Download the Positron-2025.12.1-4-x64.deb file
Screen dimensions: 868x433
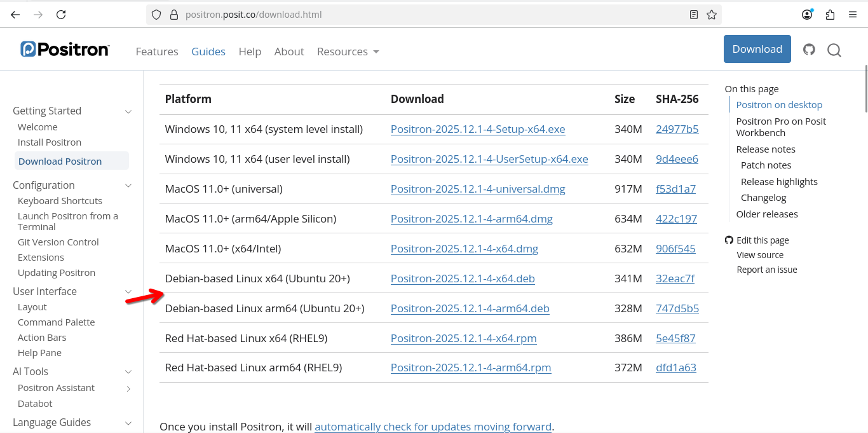click(463, 278)
